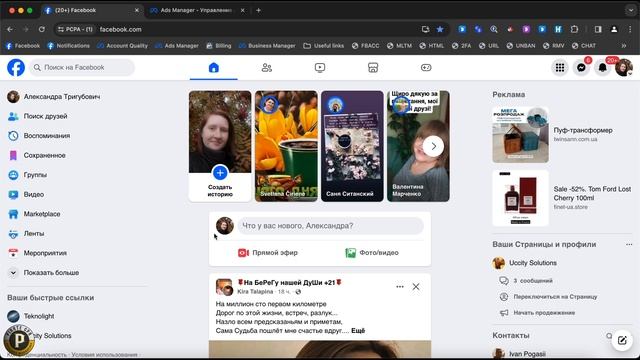Image resolution: width=640 pixels, height=360 pixels.
Task: Open the Tom Ford Lost Cherry ad
Action: coord(562,198)
